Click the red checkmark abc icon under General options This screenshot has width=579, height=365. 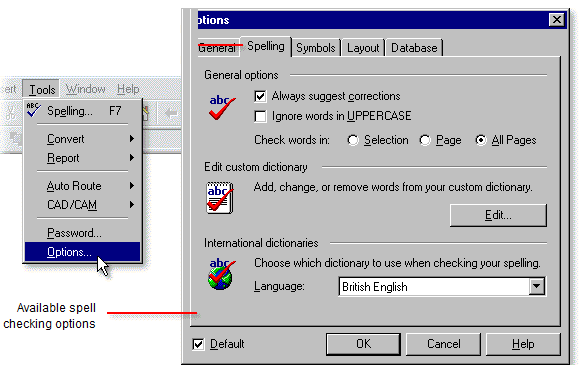click(222, 108)
